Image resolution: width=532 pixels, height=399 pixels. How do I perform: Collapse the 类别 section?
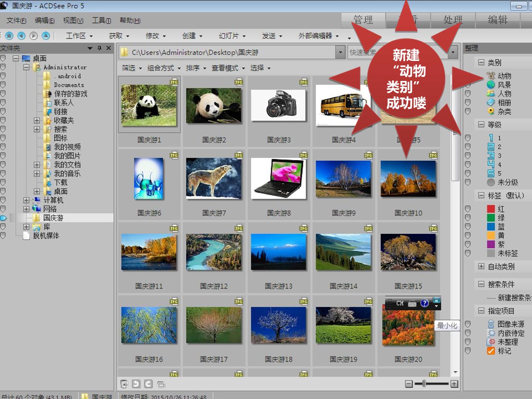[x=481, y=62]
